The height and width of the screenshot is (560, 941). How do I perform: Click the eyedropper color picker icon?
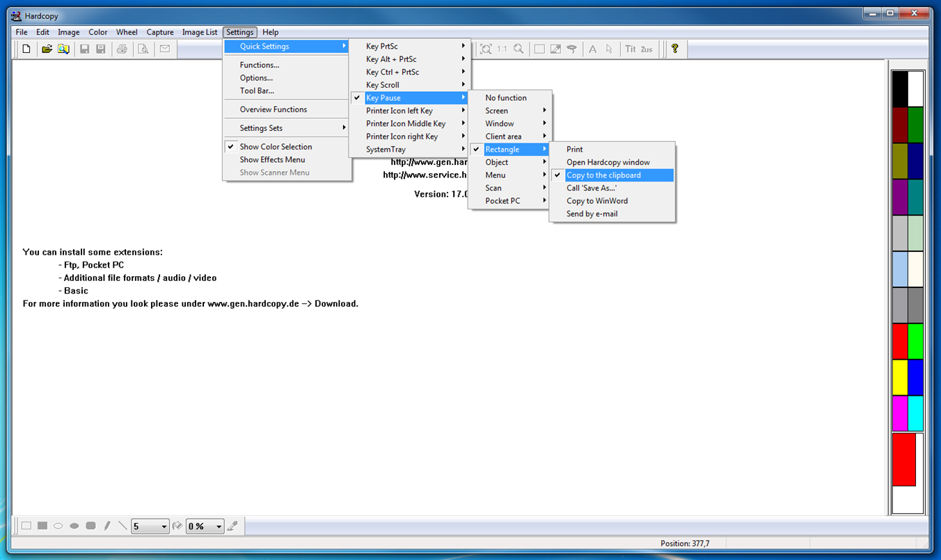[232, 526]
